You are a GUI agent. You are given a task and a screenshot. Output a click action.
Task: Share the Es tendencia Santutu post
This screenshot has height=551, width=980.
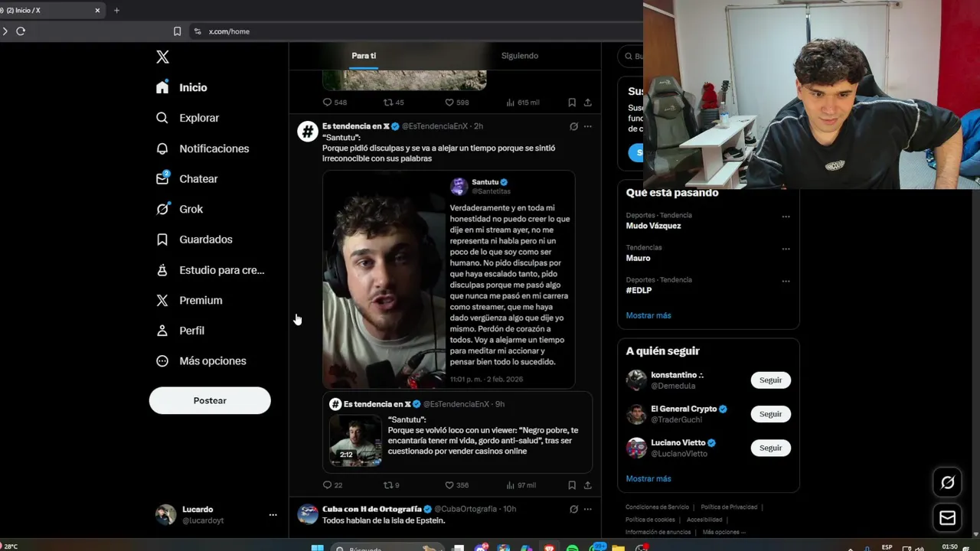click(587, 484)
